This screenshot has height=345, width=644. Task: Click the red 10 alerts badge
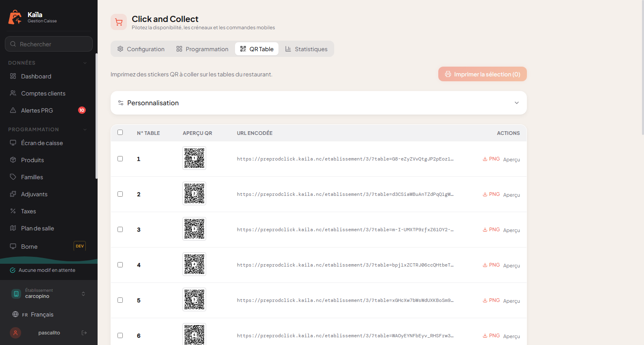(82, 110)
